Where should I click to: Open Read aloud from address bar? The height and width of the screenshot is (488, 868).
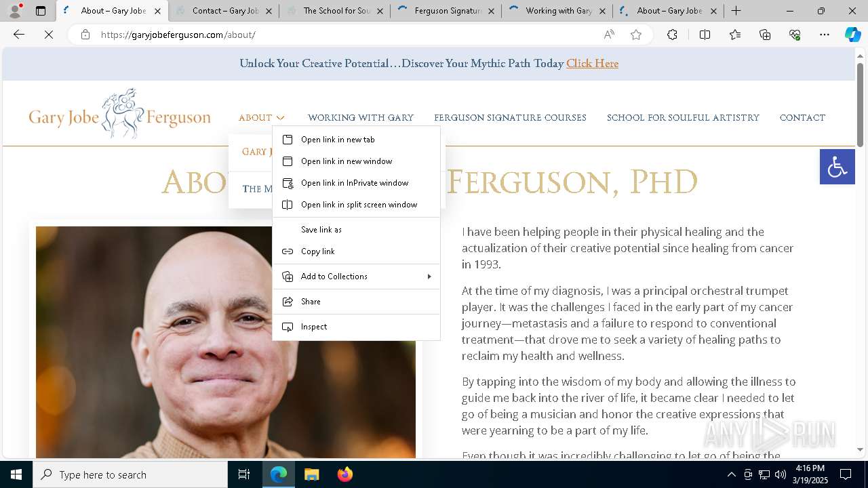609,35
